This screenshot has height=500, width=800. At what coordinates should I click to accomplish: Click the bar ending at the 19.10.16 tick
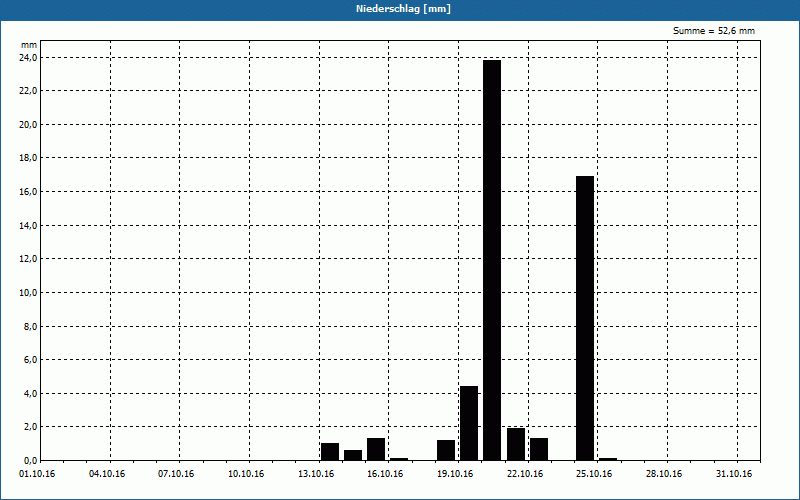[x=446, y=450]
